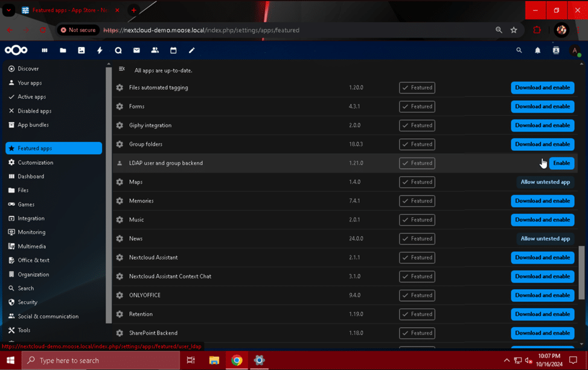
Task: Toggle the app navigation collapse icon
Action: click(x=121, y=69)
